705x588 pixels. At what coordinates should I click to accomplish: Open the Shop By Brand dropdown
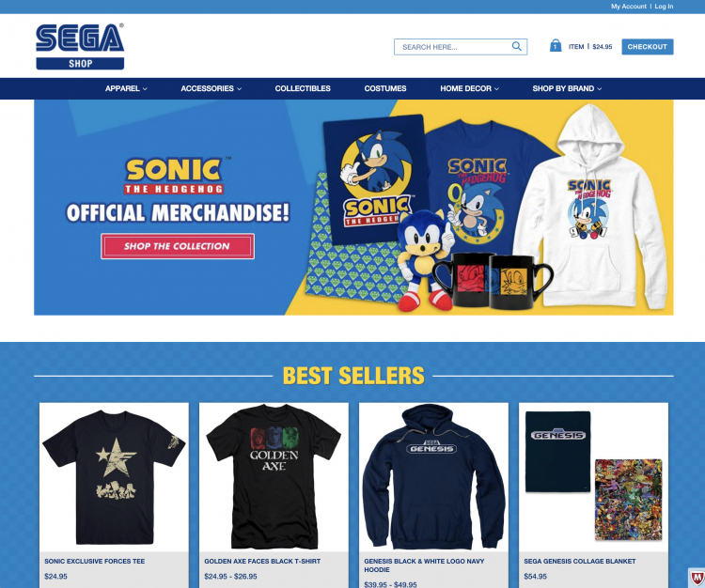click(567, 88)
